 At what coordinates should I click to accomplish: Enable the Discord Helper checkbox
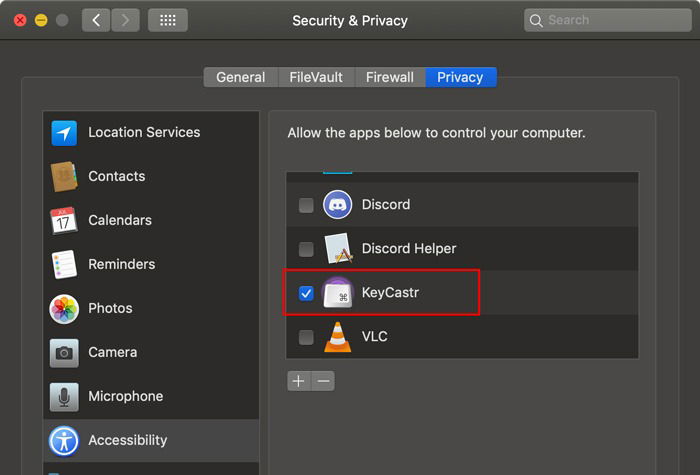point(306,249)
